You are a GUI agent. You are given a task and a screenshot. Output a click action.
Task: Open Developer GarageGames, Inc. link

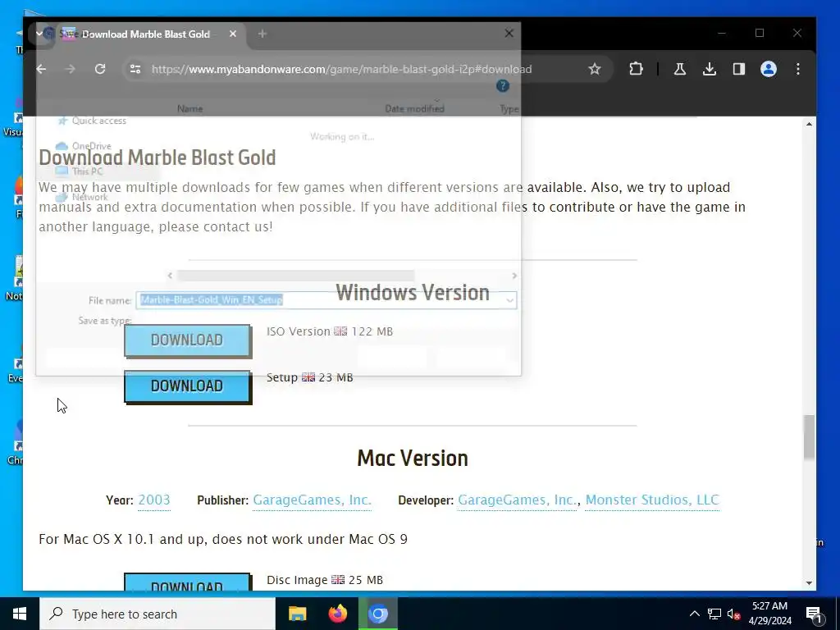pyautogui.click(x=517, y=500)
